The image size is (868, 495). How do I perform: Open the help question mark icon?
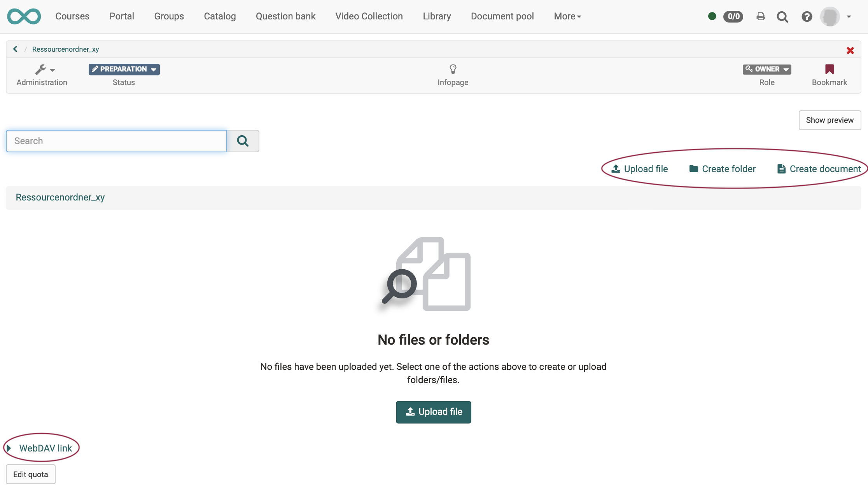[807, 17]
